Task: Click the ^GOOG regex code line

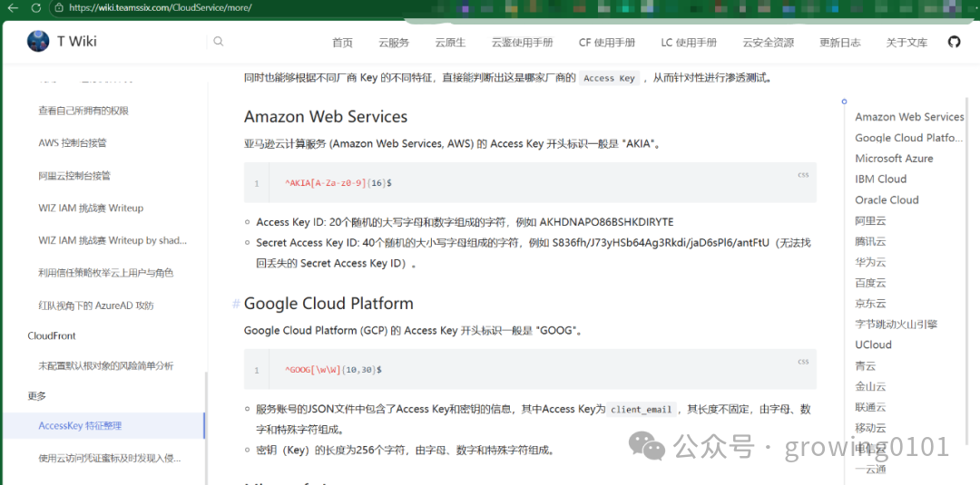Action: tap(333, 370)
